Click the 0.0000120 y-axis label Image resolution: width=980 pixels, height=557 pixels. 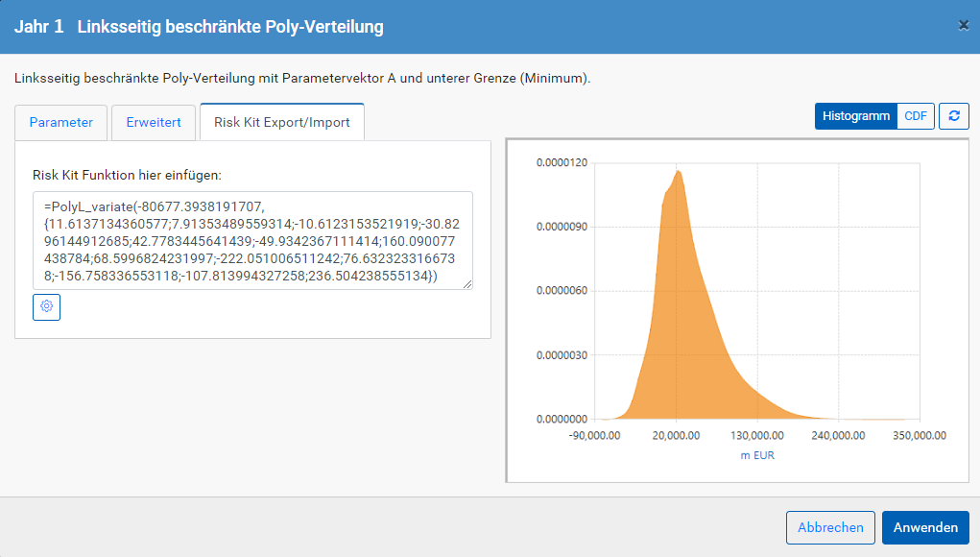[x=562, y=162]
